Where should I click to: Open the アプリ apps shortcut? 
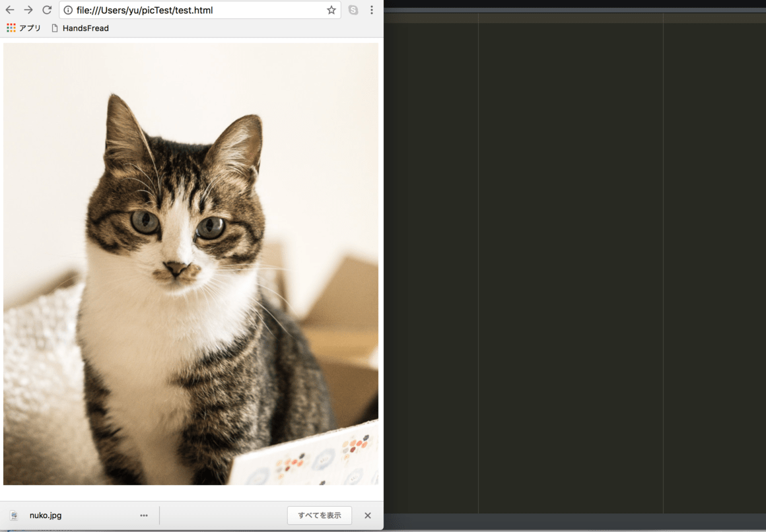tap(24, 28)
